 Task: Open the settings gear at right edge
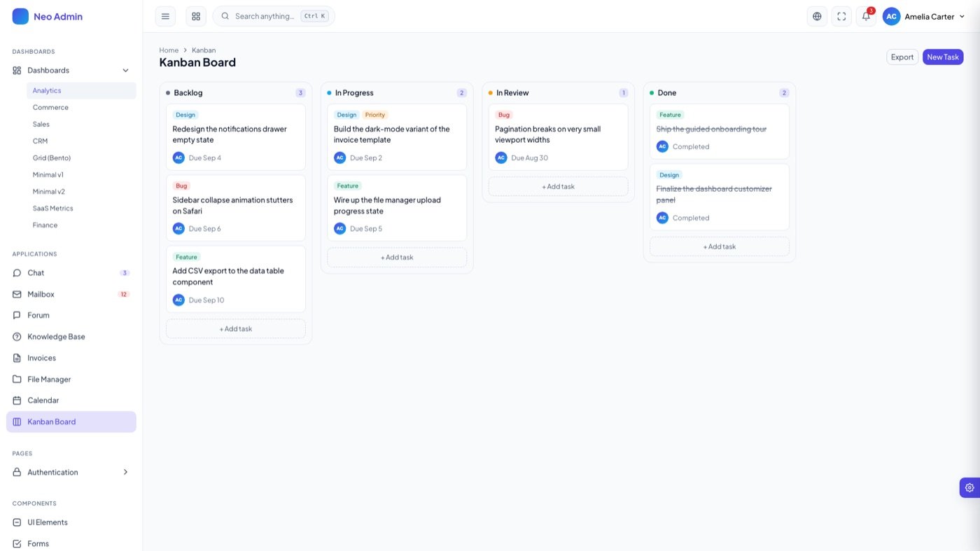tap(969, 487)
